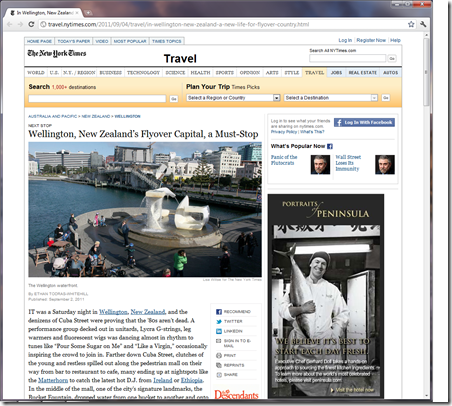Click the Wellington waterfront photo
The height and width of the screenshot is (406, 452).
coord(145,210)
